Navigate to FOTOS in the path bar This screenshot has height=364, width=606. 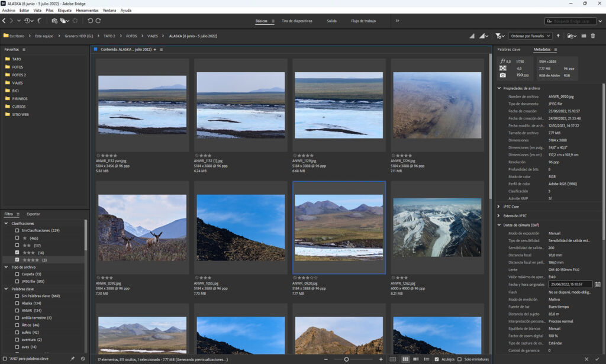tap(131, 36)
